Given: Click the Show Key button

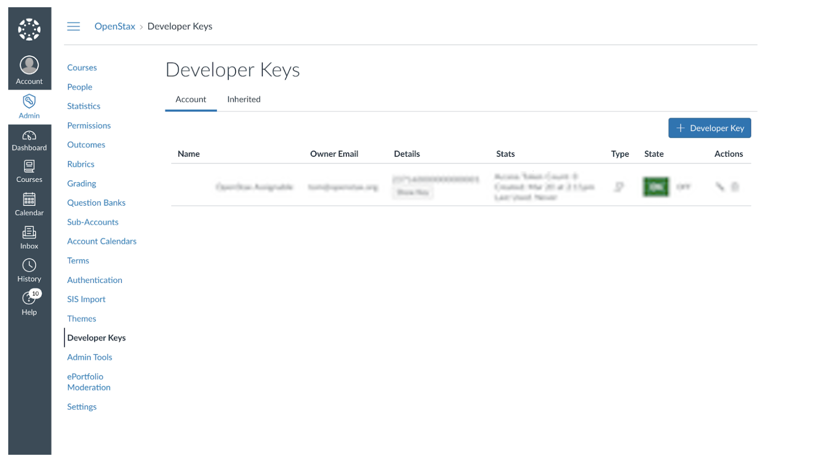Looking at the screenshot, I should 412,192.
